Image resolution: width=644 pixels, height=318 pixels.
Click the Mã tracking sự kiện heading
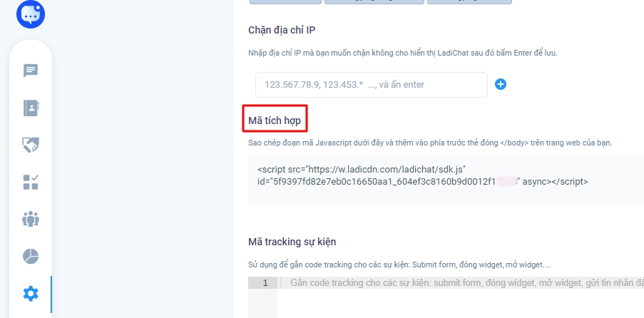tap(292, 242)
